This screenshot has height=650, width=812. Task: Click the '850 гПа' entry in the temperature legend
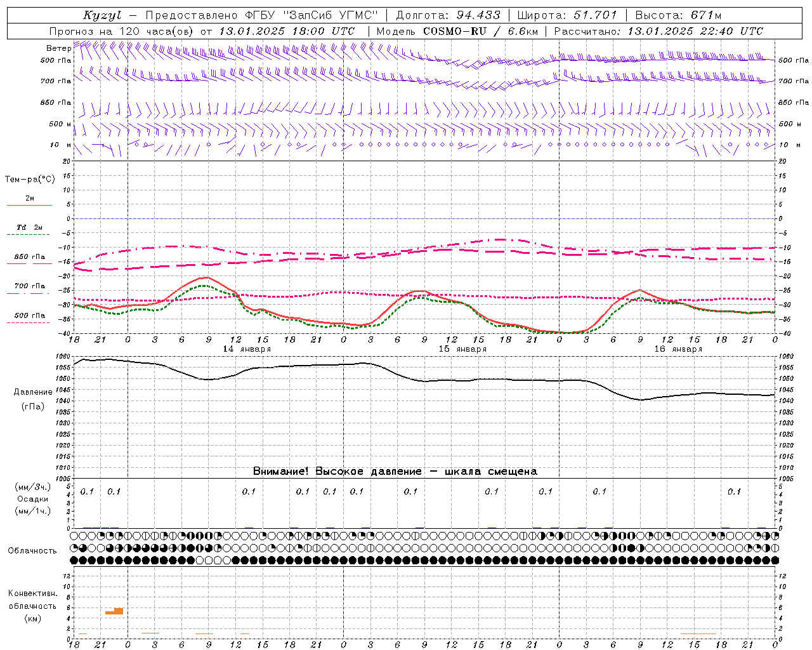29,257
